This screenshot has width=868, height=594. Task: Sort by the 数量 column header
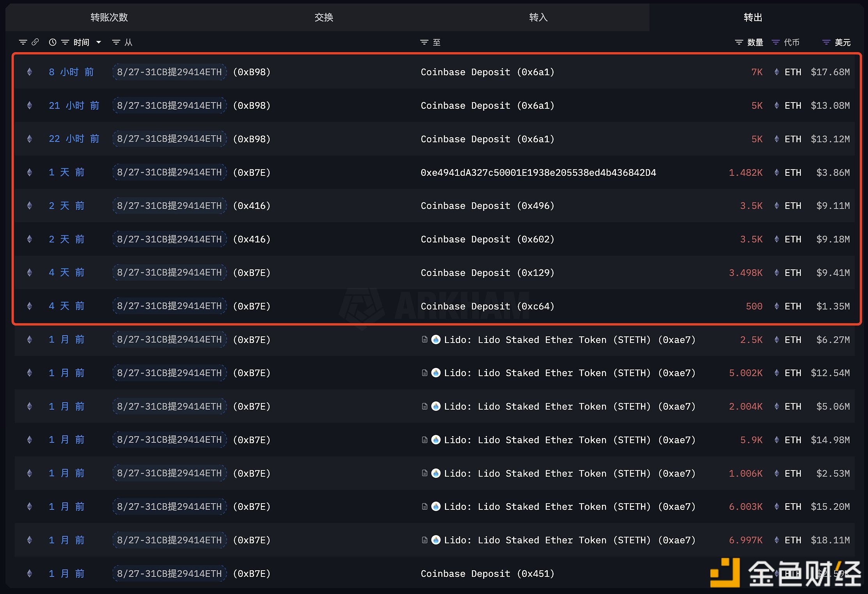755,42
